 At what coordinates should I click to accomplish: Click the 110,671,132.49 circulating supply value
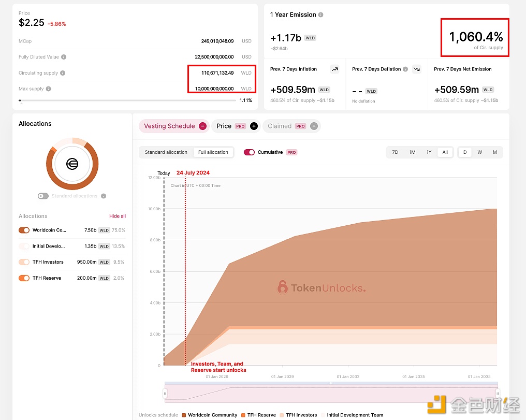click(217, 73)
